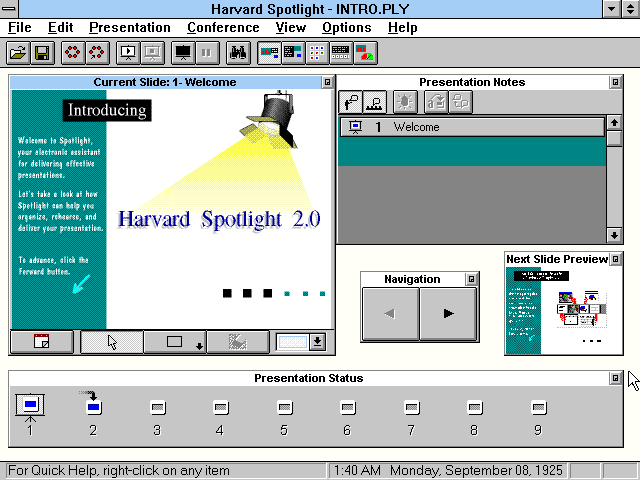640x480 pixels.
Task: Click the grayed eraser tool below the slide
Action: 238,342
